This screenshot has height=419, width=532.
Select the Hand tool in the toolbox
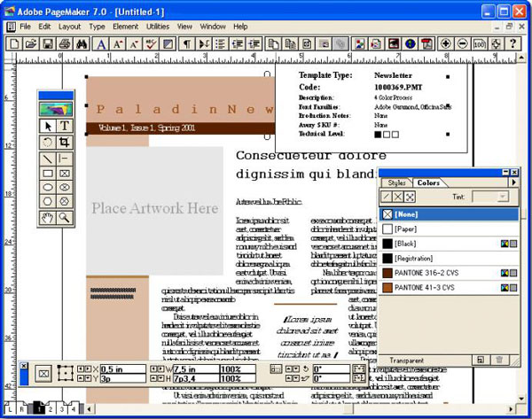click(x=48, y=218)
